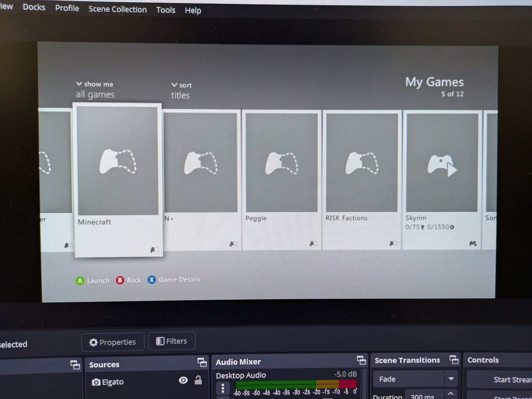The width and height of the screenshot is (532, 399).
Task: Click controller icon under Minecraft tile
Action: pyautogui.click(x=155, y=250)
